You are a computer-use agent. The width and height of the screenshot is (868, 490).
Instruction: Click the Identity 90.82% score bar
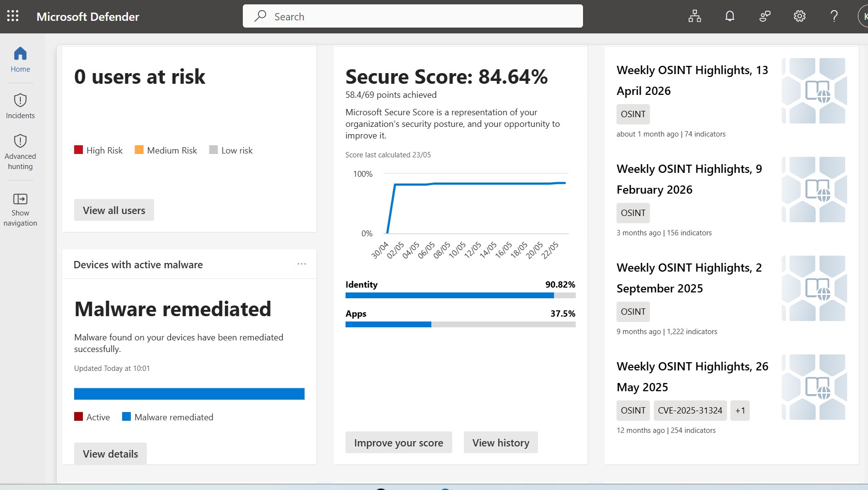(460, 295)
